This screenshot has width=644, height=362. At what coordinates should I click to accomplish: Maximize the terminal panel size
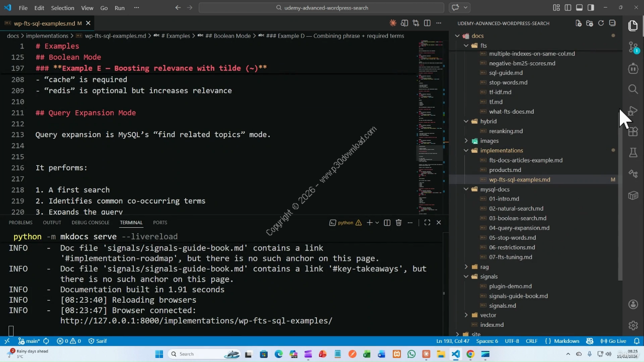[427, 222]
